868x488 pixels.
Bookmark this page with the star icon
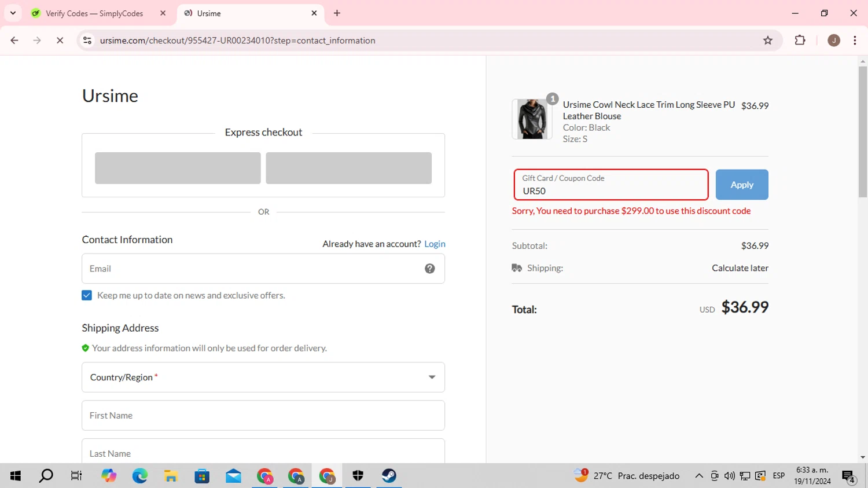768,41
